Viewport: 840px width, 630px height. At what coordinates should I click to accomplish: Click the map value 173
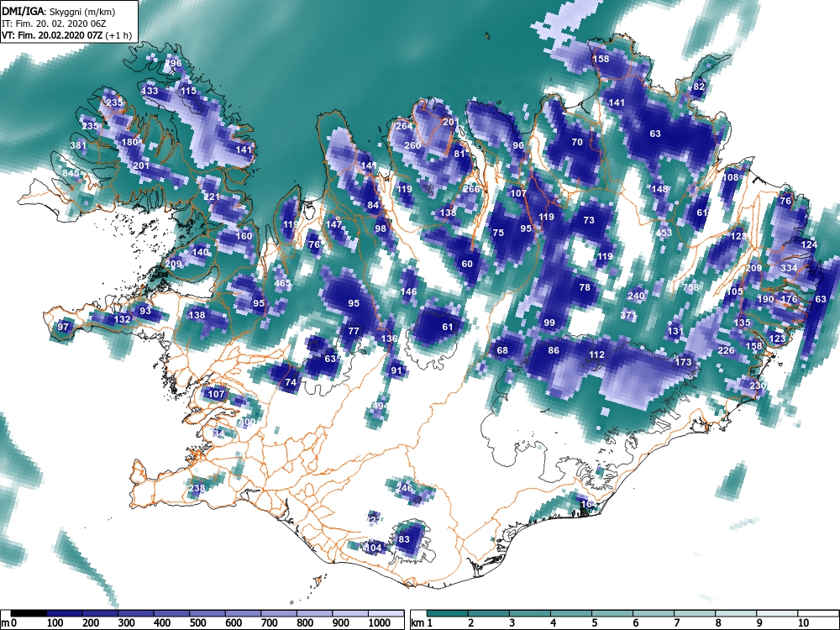point(684,363)
